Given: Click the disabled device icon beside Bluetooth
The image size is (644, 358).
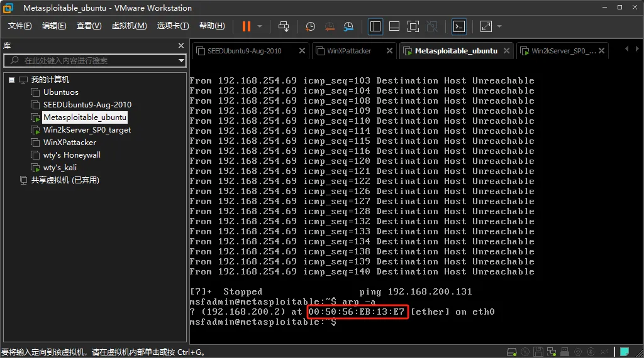Looking at the screenshot, I should [x=604, y=352].
